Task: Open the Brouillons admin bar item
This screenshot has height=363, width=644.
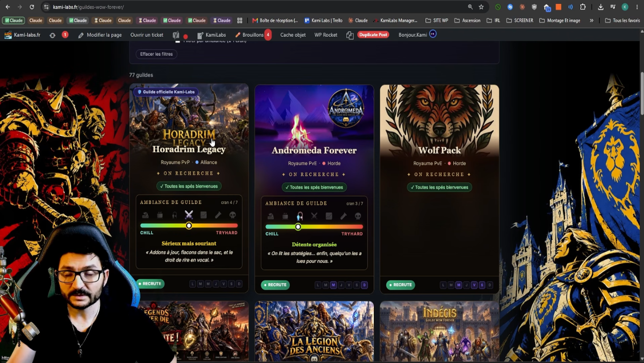Action: coord(253,35)
